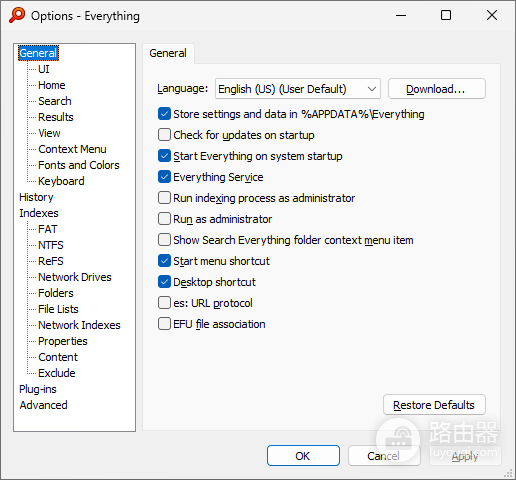The image size is (516, 480).
Task: Enable EFU file association
Action: [x=164, y=324]
